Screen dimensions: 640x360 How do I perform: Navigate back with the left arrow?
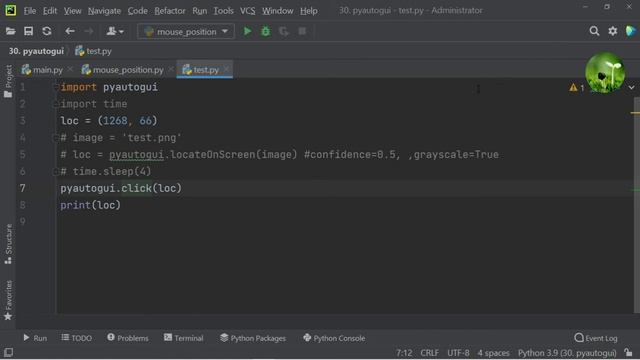(x=70, y=31)
